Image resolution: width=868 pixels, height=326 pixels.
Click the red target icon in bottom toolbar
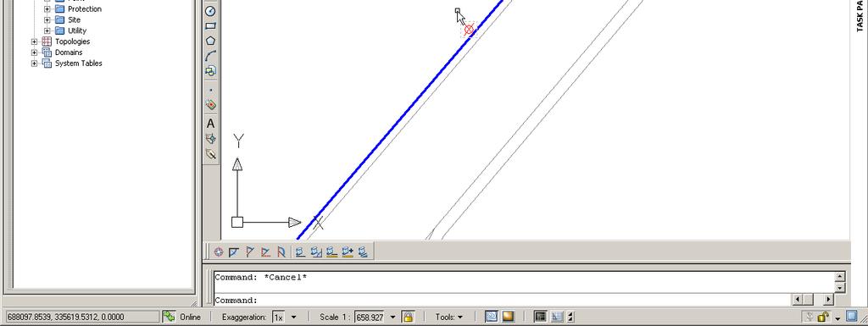pos(218,252)
